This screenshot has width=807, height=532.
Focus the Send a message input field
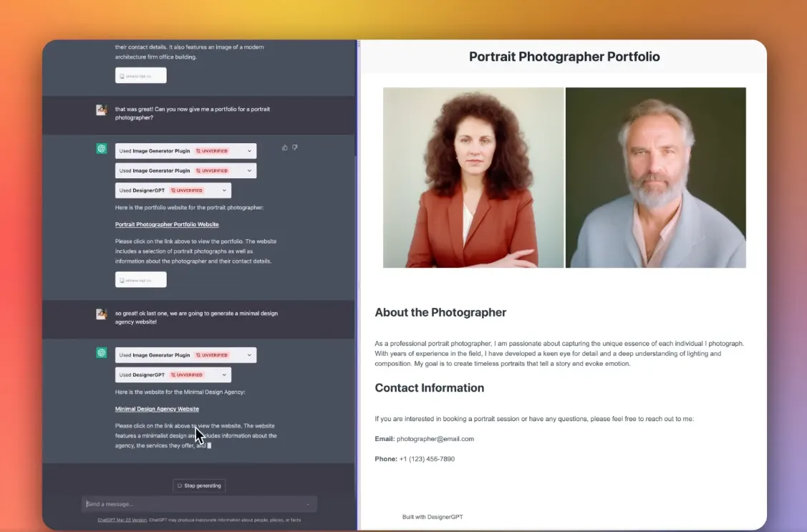tap(193, 504)
